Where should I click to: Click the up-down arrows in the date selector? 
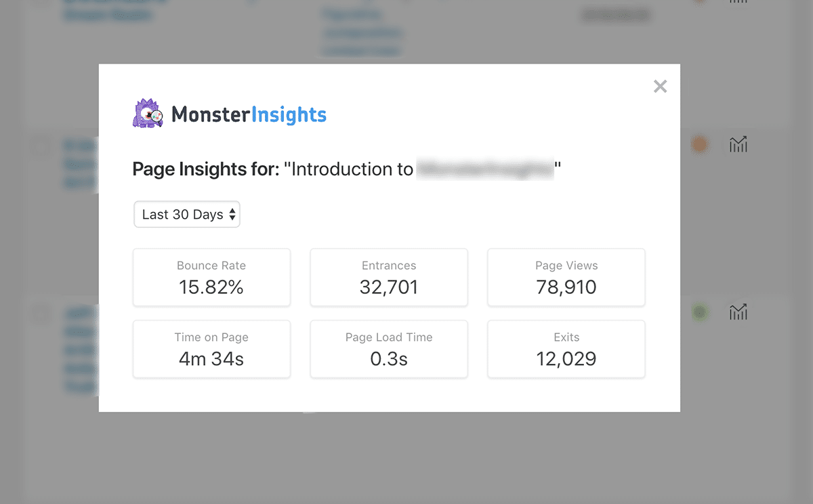(234, 214)
